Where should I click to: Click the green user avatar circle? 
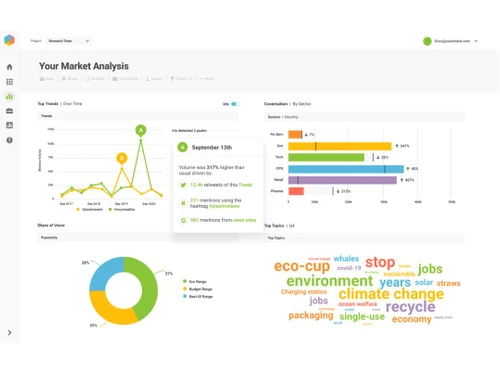tap(427, 41)
